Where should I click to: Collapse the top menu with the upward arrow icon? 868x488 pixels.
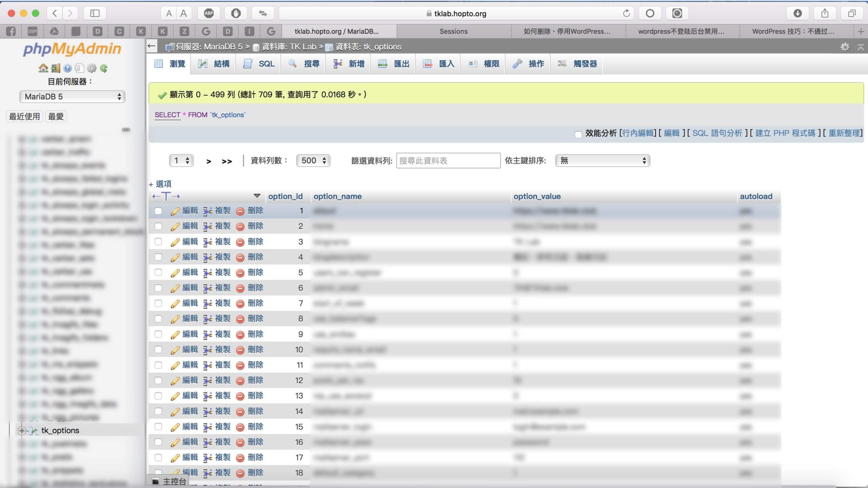click(x=861, y=47)
